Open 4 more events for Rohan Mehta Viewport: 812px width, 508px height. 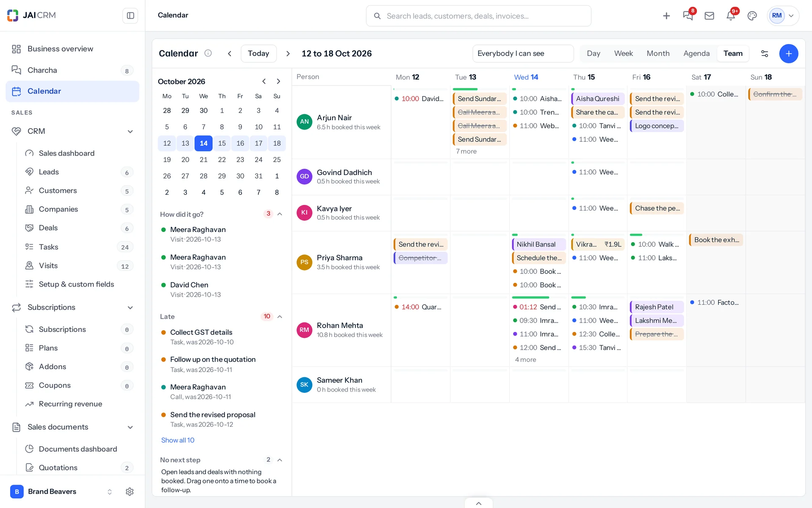point(525,360)
